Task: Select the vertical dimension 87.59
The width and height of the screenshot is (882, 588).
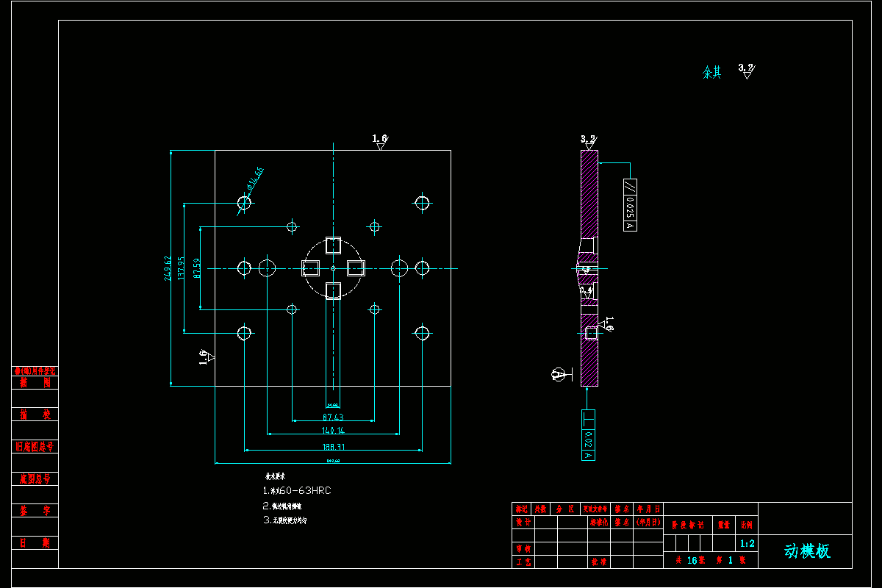Action: tap(197, 268)
